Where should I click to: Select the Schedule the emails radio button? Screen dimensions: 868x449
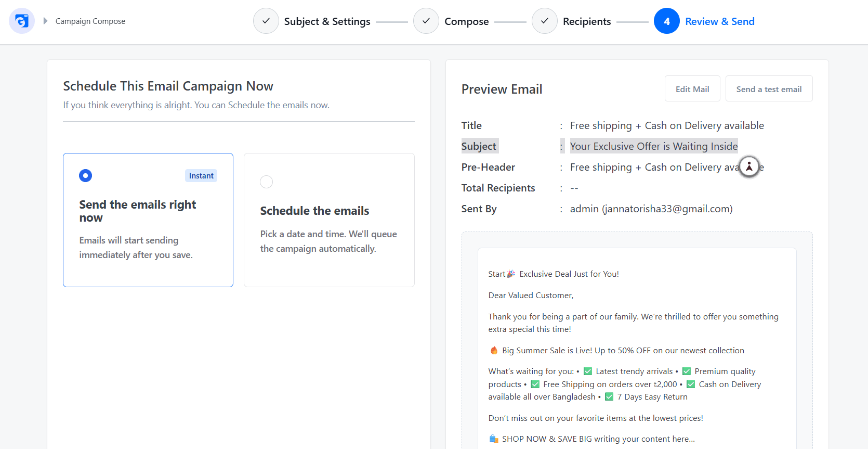pyautogui.click(x=266, y=182)
